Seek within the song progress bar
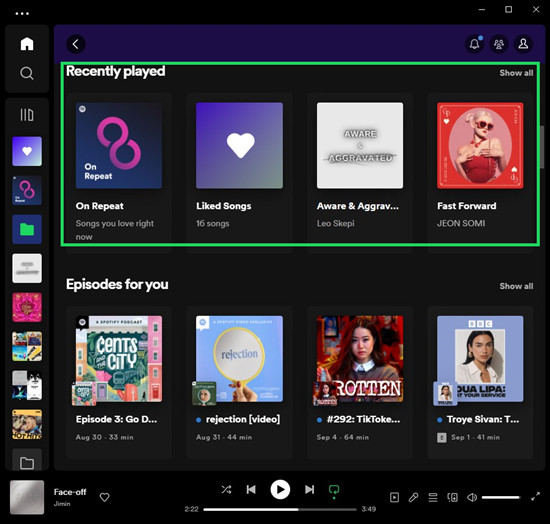Viewport: 550px width, 524px height. click(x=280, y=509)
